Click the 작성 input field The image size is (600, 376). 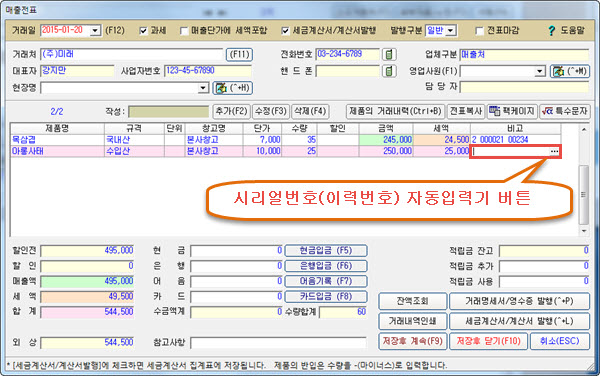click(x=169, y=112)
